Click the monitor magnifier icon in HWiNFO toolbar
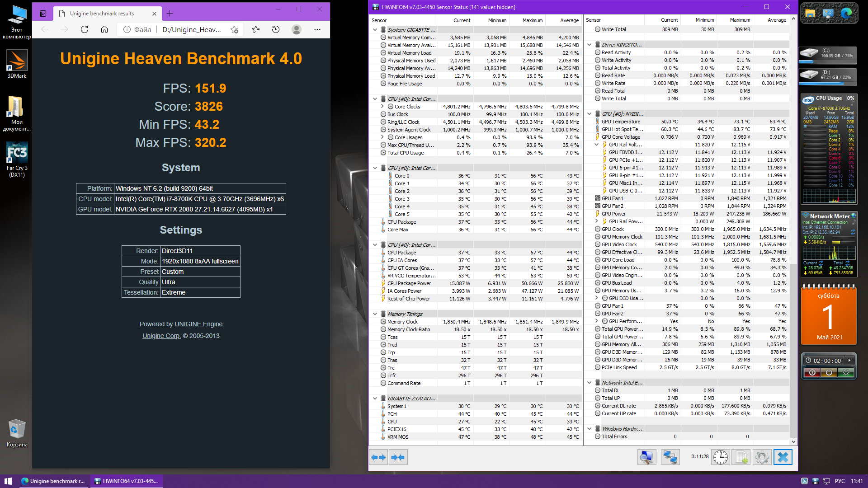 tap(646, 457)
